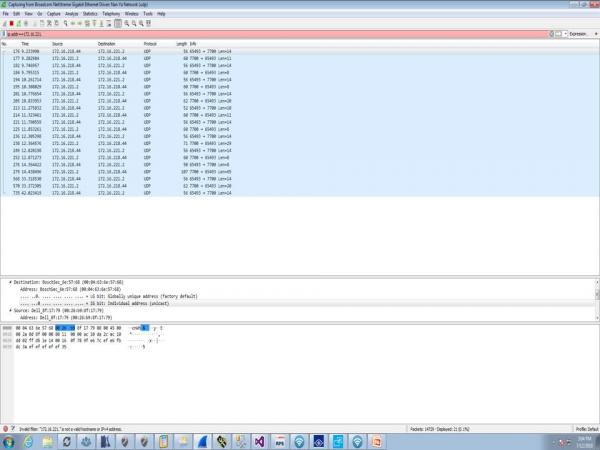Viewport: 600px width, 450px height.
Task: Open the Telephony menu
Action: point(111,14)
